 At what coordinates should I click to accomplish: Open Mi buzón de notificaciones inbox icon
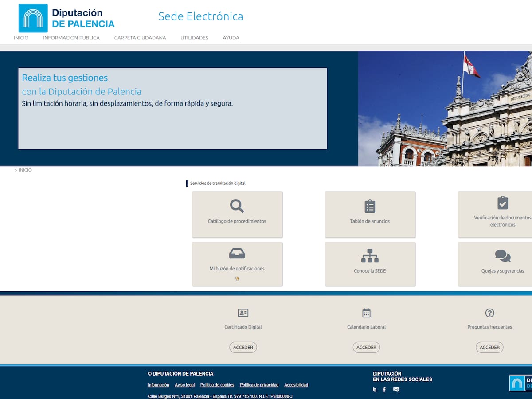click(x=237, y=254)
